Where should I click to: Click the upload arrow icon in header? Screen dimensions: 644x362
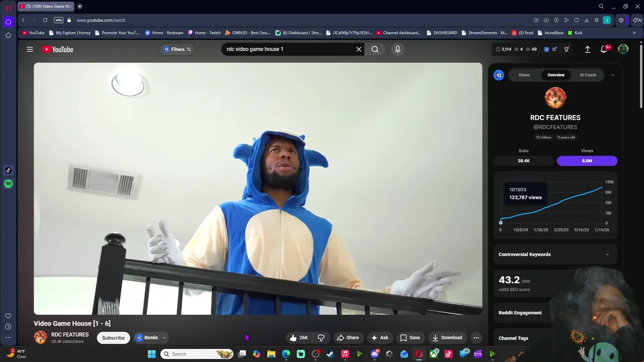tap(587, 49)
